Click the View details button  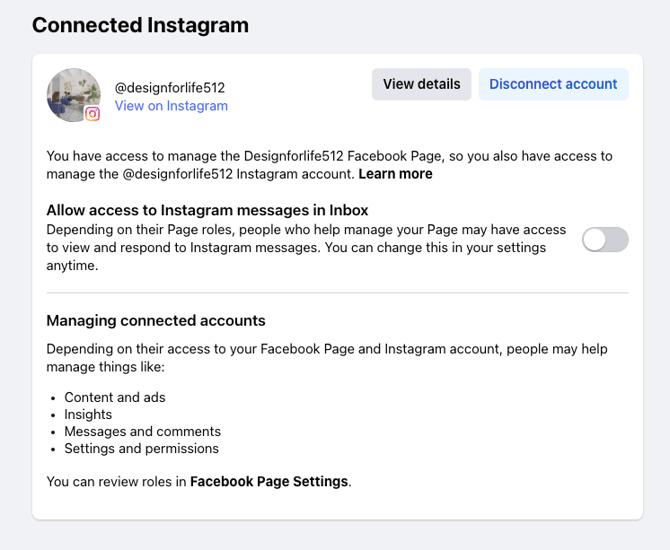[421, 84]
